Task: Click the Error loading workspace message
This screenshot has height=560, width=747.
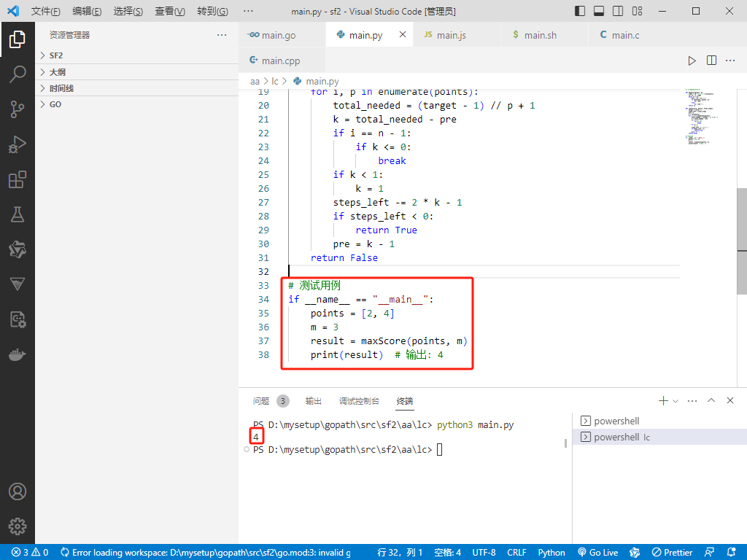Action: pyautogui.click(x=206, y=553)
